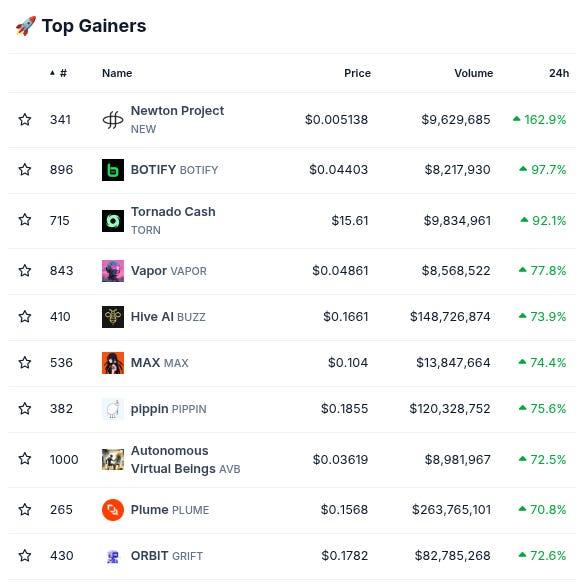Sort by the Volume column header

[x=474, y=73]
